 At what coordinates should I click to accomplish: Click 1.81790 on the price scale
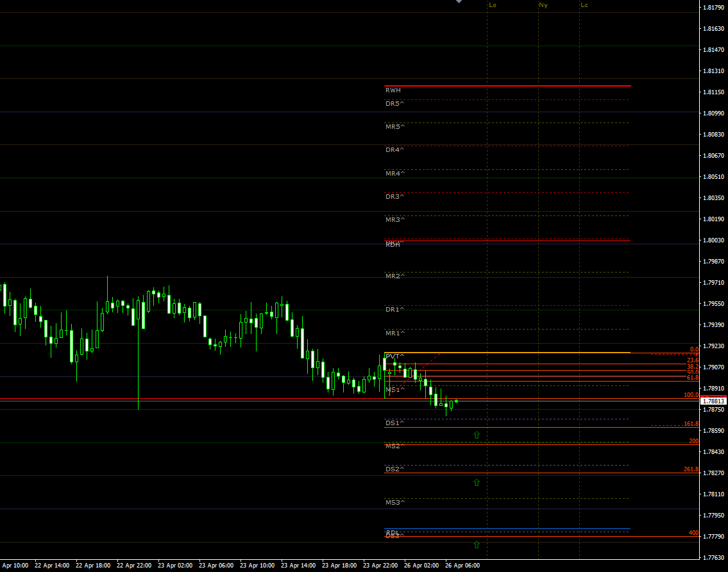(x=714, y=8)
